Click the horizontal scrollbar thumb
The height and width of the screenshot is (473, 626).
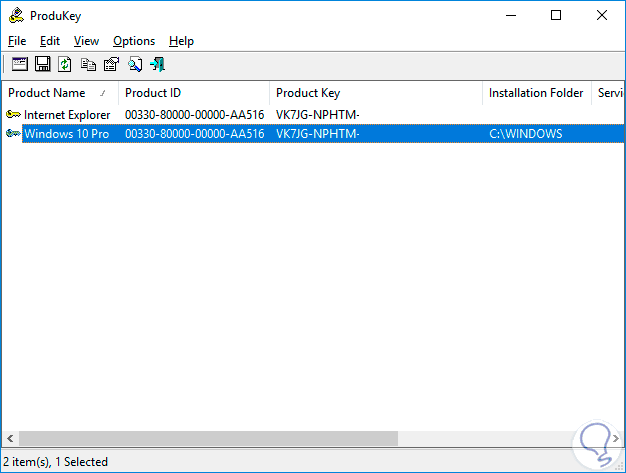point(208,439)
